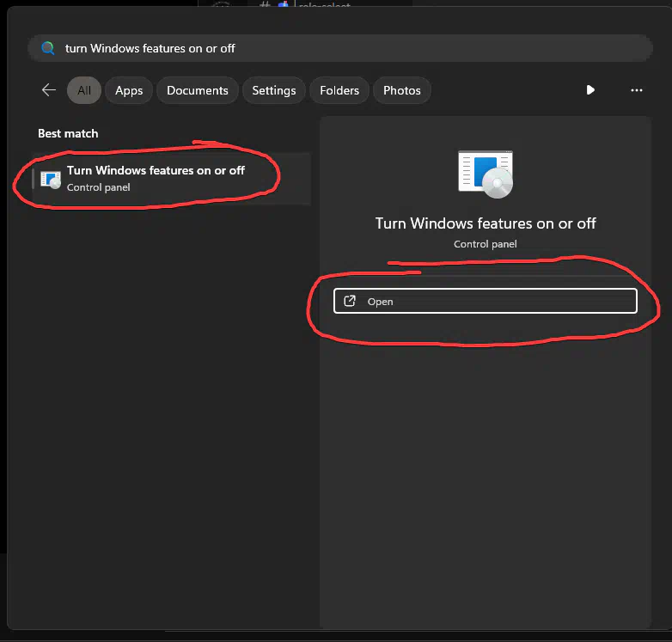Screen dimensions: 672x642
Task: Switch to the Photos filter
Action: 401,90
